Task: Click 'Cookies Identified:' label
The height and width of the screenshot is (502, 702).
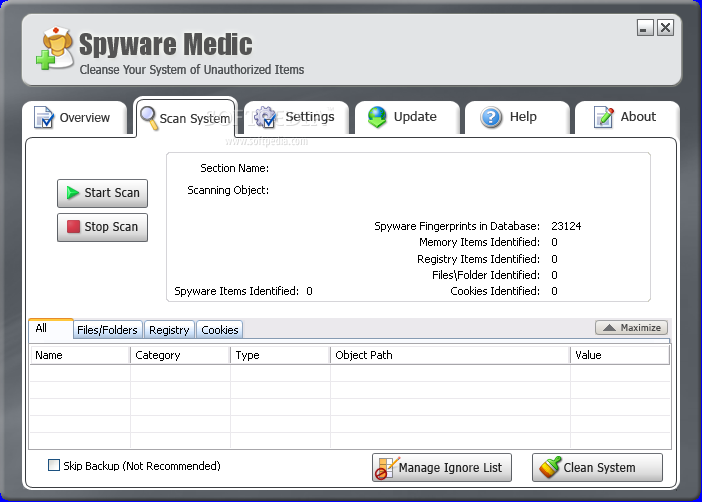Action: (495, 291)
